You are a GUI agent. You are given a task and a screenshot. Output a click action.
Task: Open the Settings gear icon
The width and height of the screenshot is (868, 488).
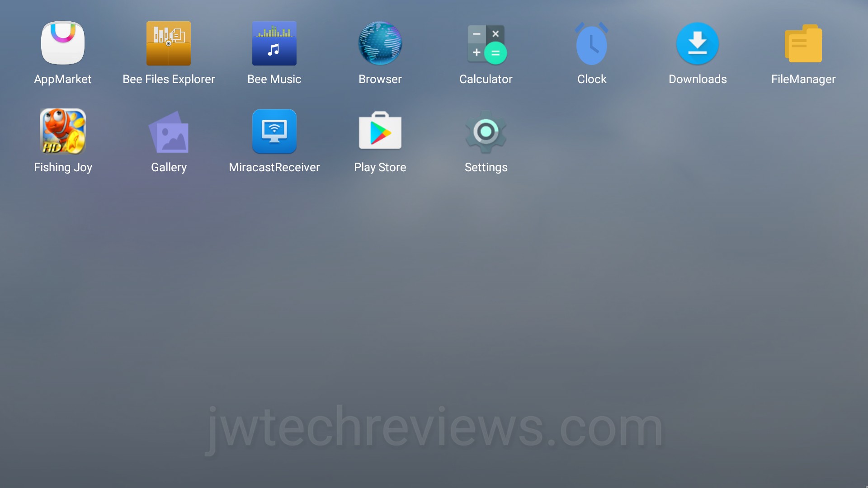pos(486,131)
